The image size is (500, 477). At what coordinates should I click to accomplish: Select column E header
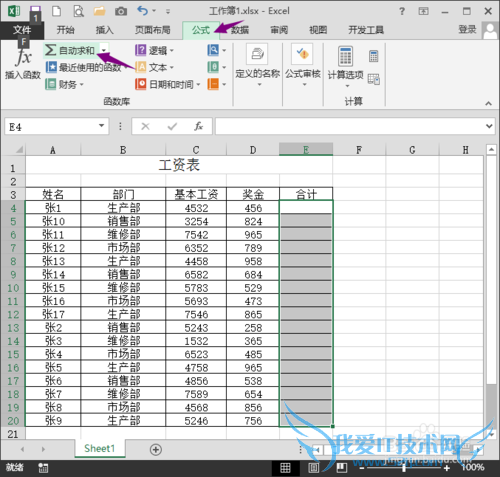[306, 150]
